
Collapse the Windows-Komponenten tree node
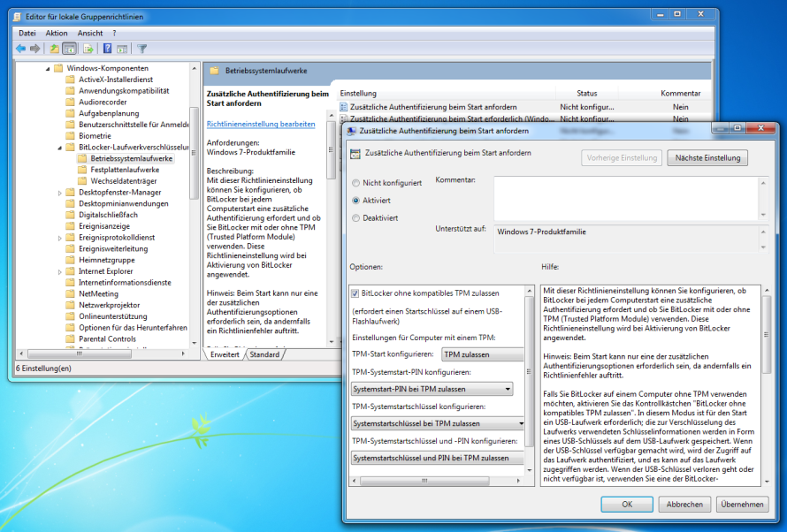point(48,69)
